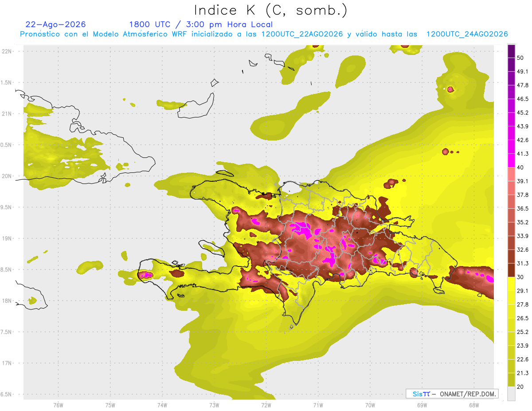Screen dimensions: 532x411
Task: Click the color bar value "29.1"
Action: pyautogui.click(x=522, y=290)
